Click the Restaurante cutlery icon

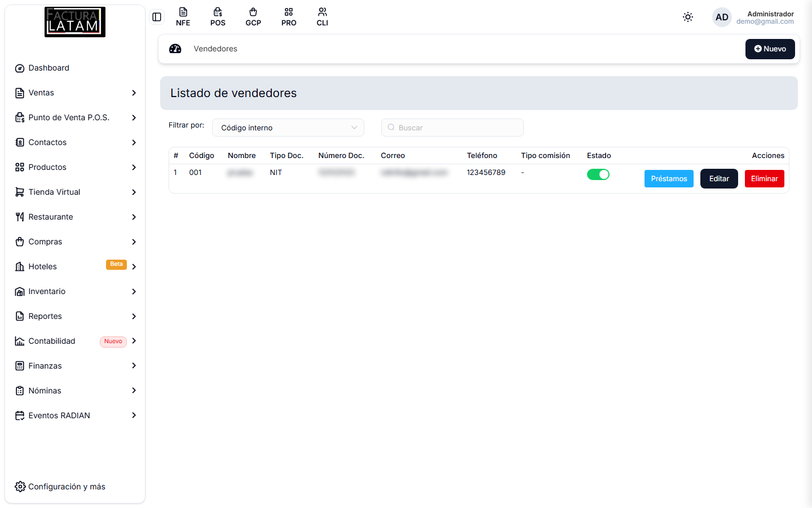[x=20, y=217]
